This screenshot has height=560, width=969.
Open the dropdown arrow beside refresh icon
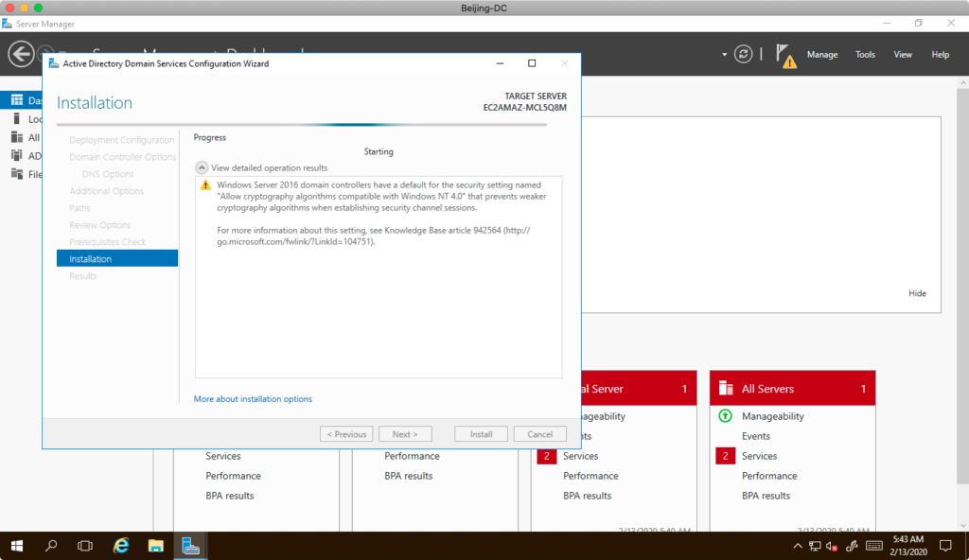pos(725,55)
